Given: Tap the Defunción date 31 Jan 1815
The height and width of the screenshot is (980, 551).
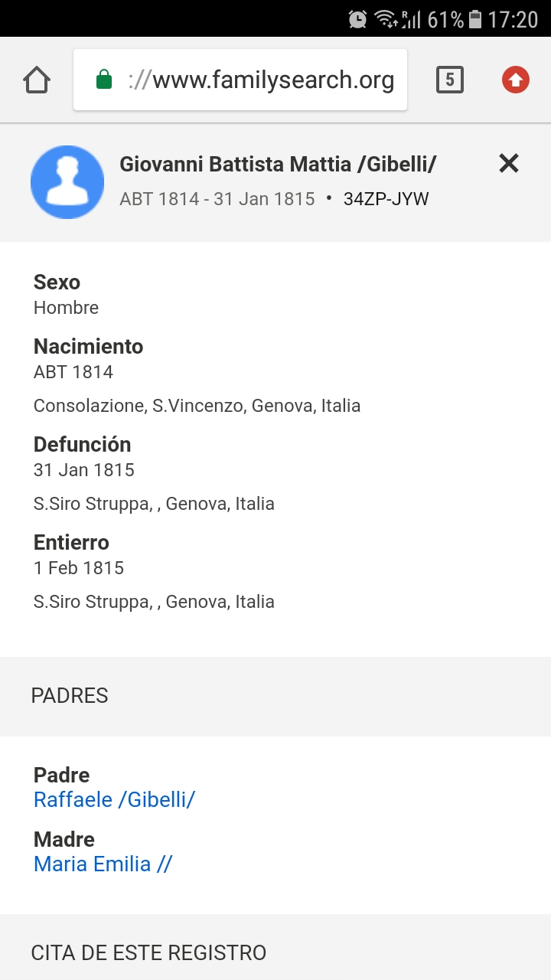Looking at the screenshot, I should (84, 470).
